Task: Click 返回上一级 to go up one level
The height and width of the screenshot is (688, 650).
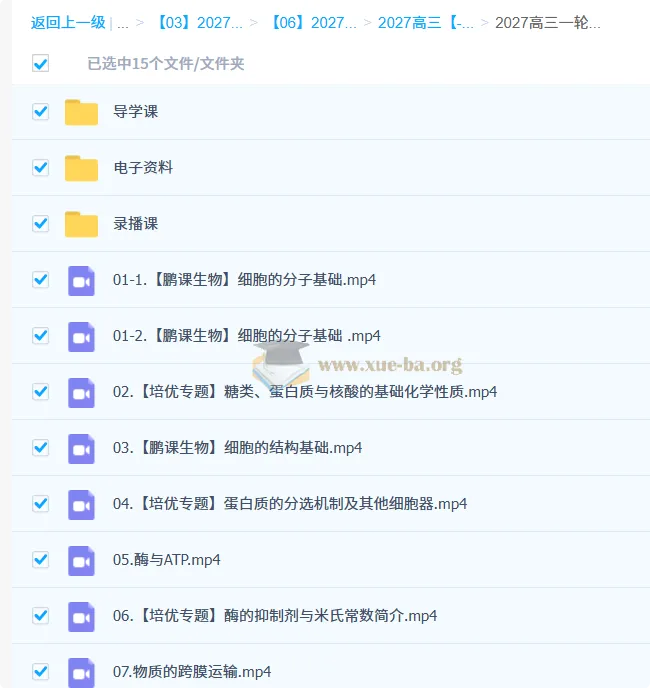Action: (x=68, y=22)
